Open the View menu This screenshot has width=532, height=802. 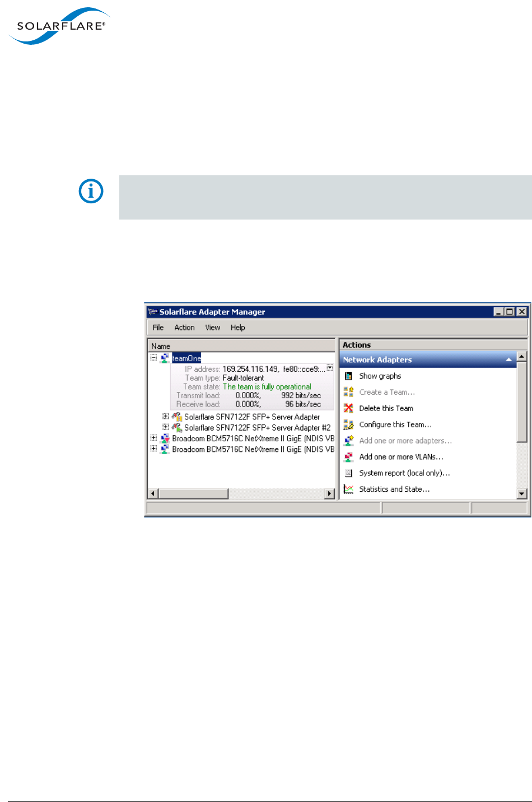coord(213,328)
